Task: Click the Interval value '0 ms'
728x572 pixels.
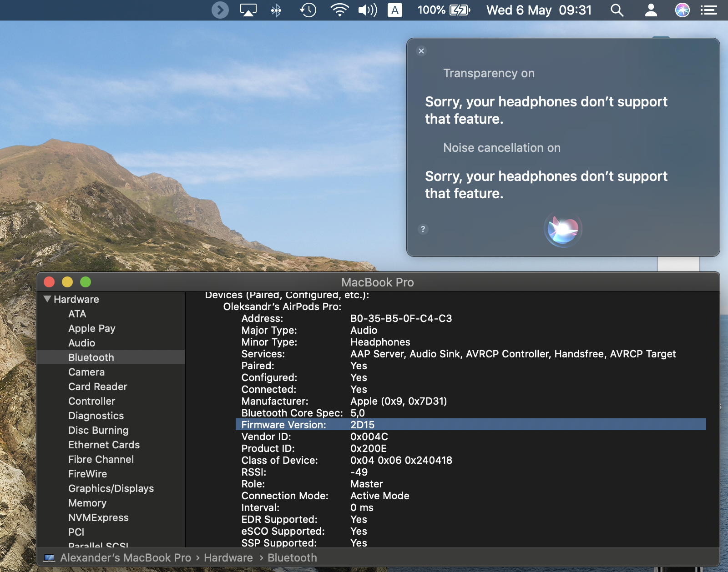Action: point(362,507)
